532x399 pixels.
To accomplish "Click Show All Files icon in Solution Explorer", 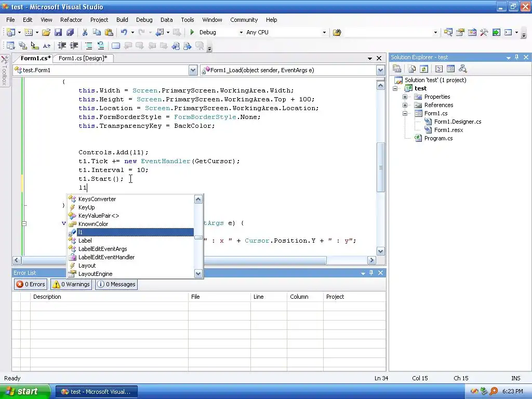I will 412,69.
